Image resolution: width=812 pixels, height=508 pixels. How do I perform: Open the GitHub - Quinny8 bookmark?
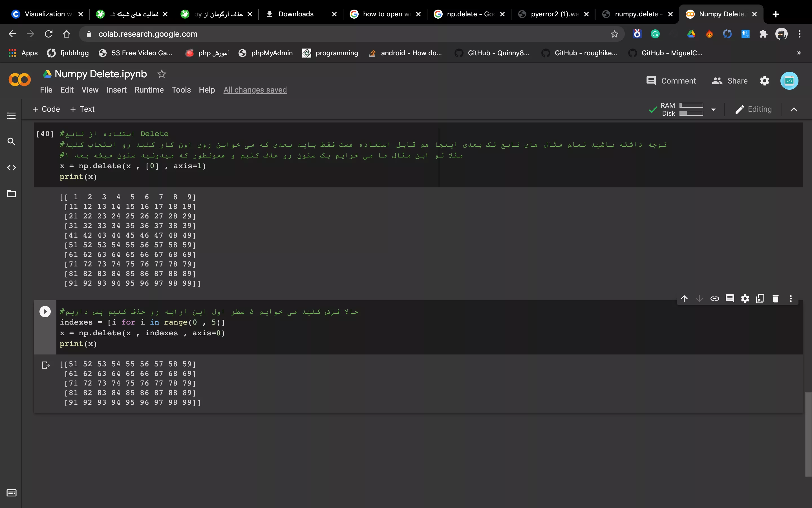tap(491, 53)
